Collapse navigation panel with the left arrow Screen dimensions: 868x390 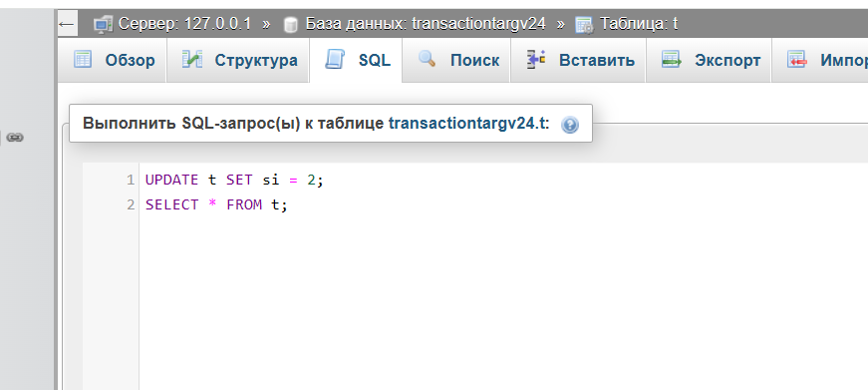click(x=67, y=24)
